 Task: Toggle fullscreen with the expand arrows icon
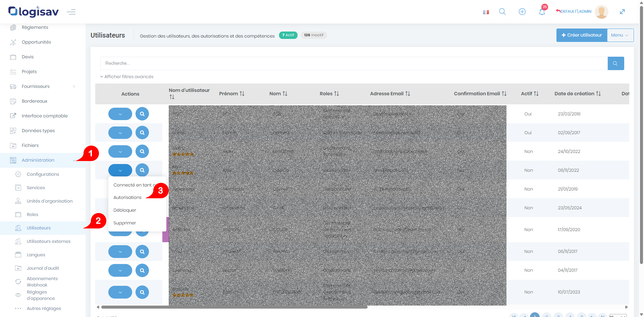point(622,12)
